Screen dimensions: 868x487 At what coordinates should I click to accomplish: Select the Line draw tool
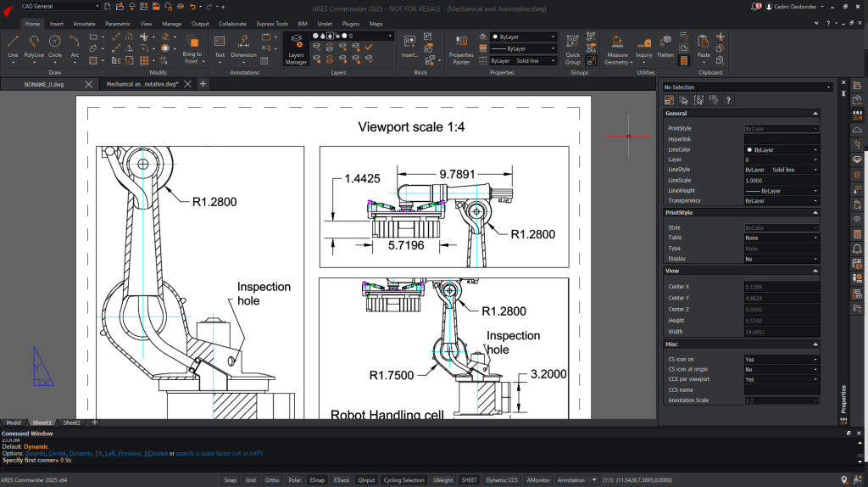click(13, 46)
